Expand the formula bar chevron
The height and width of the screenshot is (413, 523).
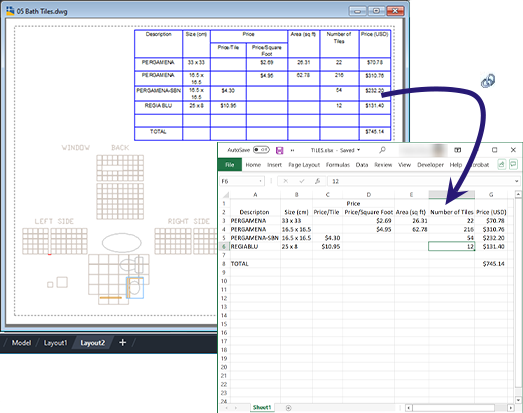coord(516,181)
